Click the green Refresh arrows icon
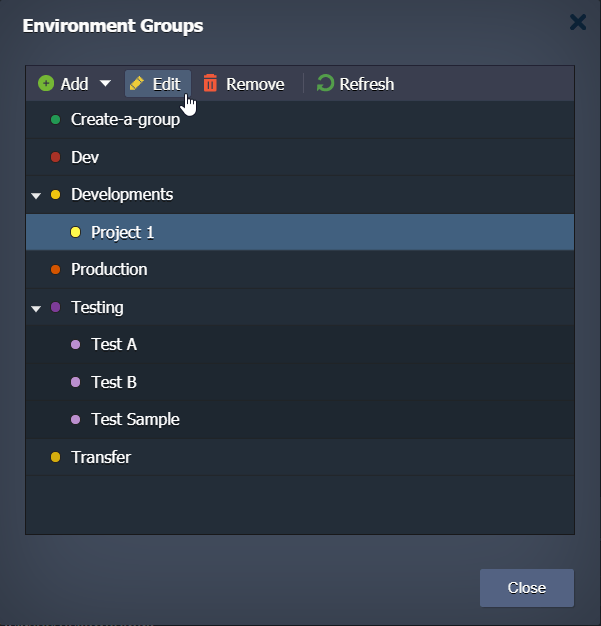Screen dimensions: 601x626 pyautogui.click(x=325, y=84)
